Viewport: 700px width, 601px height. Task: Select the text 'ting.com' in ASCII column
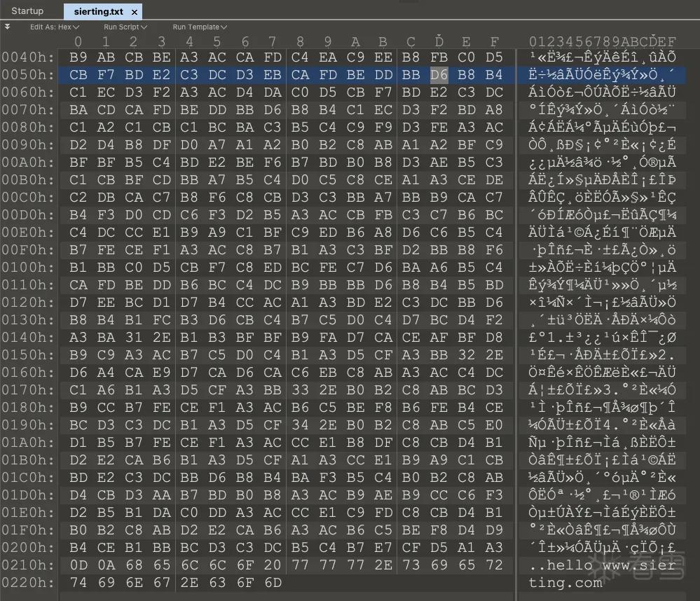[565, 582]
